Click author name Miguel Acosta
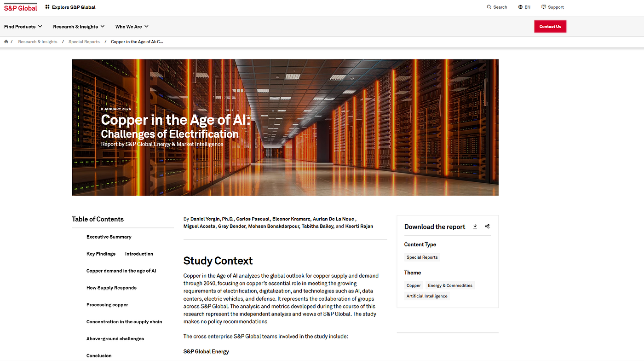The image size is (644, 361). [x=199, y=227]
